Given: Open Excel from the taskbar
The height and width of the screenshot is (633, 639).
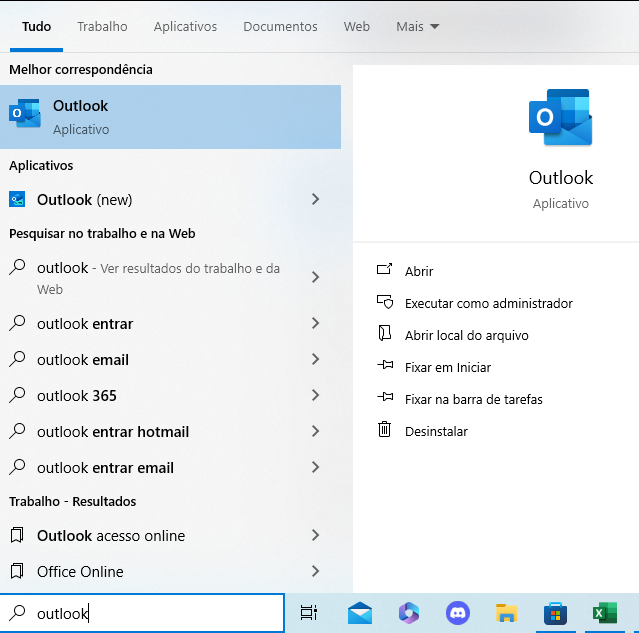Looking at the screenshot, I should [x=605, y=613].
